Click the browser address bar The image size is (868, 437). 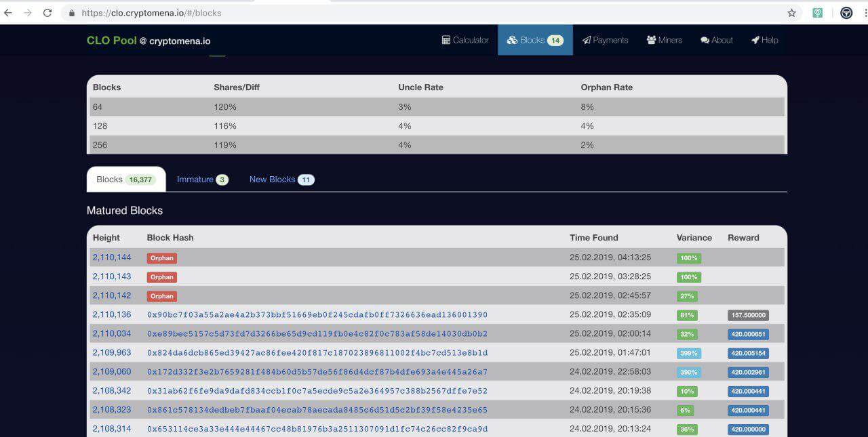pos(407,13)
